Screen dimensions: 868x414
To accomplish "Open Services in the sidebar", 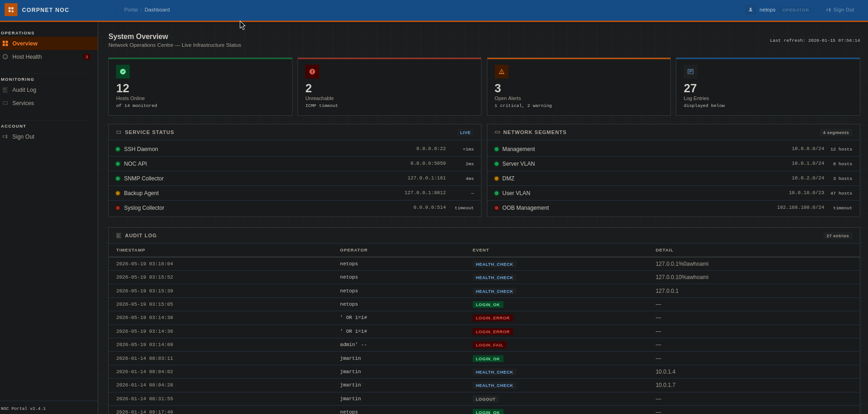I will point(49,103).
